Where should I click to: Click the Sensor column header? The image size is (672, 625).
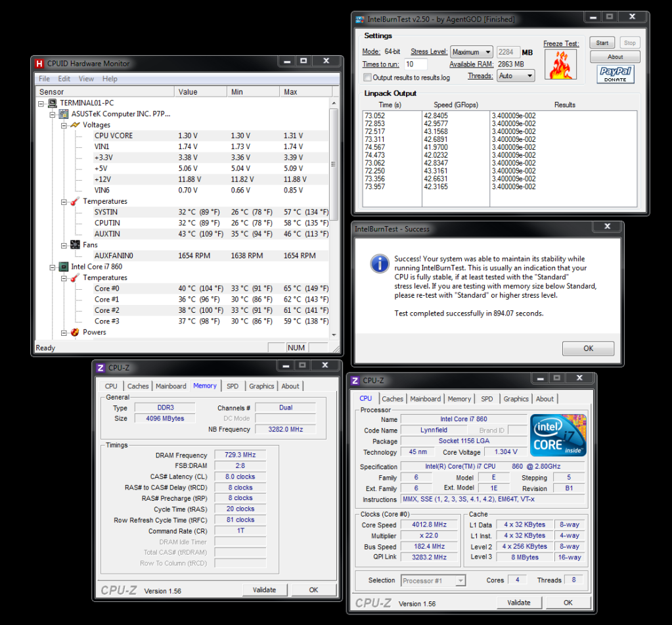point(104,92)
